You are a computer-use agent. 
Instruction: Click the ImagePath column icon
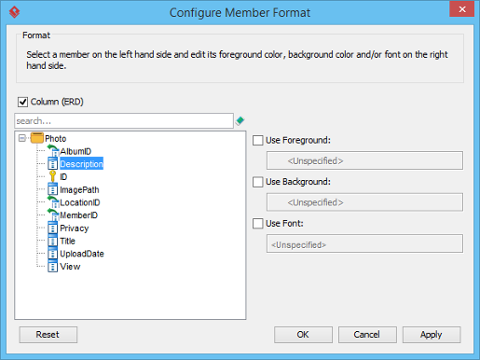[53, 189]
